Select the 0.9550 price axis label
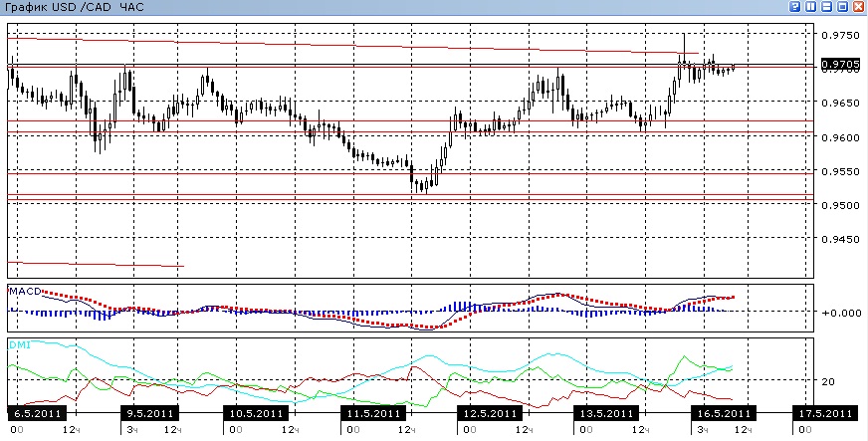 tap(841, 171)
